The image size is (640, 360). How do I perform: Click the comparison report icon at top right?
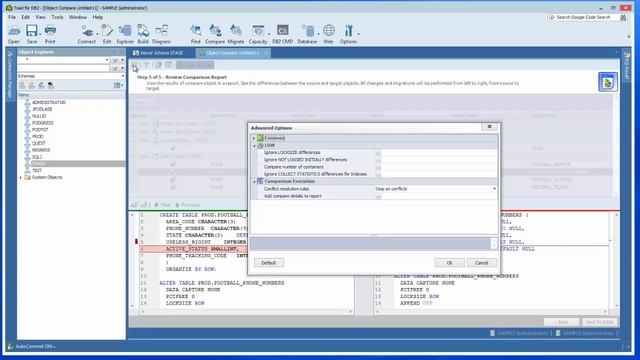[x=607, y=82]
